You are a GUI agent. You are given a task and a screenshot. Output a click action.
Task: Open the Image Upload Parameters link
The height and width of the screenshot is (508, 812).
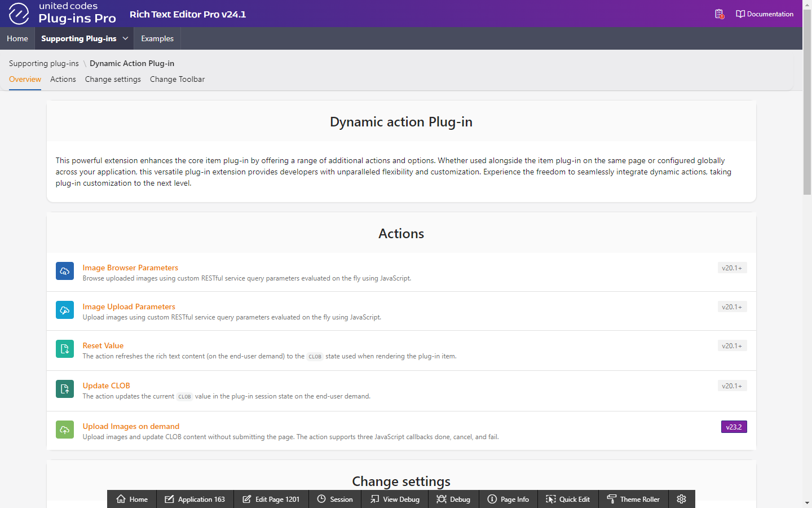(x=129, y=306)
